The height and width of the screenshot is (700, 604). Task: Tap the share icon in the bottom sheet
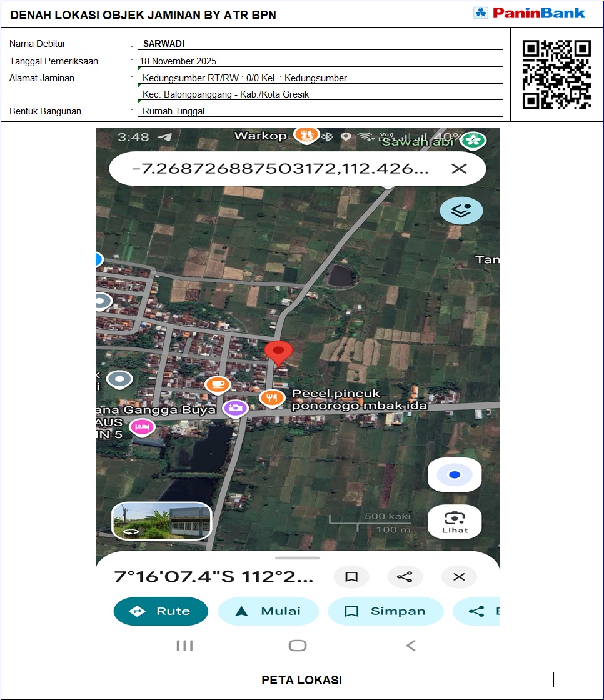coord(405,577)
